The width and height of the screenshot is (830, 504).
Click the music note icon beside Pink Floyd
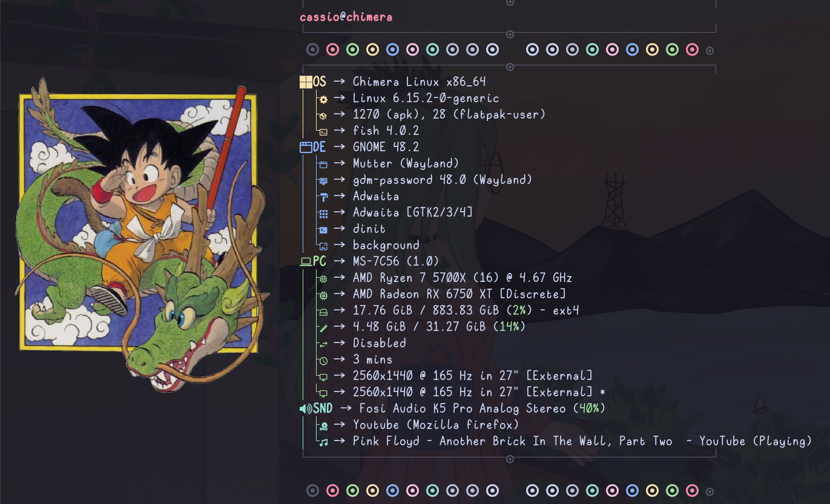323,442
